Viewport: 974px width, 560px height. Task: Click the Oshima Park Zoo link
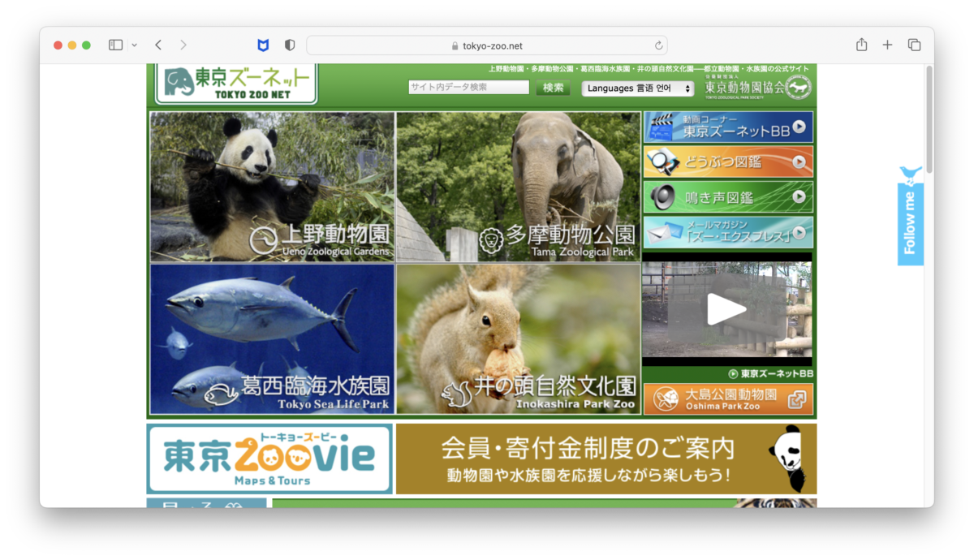728,398
